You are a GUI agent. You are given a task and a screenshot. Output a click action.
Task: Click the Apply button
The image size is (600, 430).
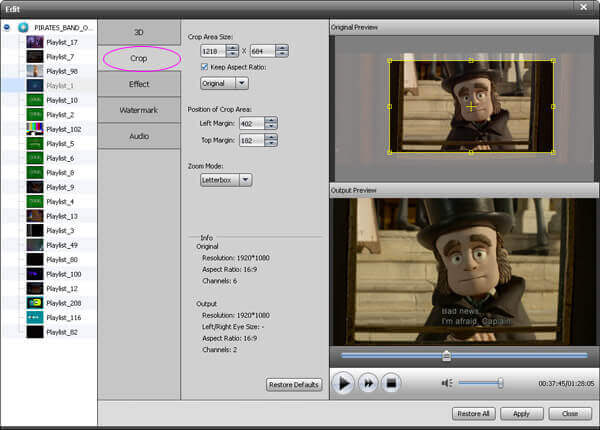pos(521,414)
